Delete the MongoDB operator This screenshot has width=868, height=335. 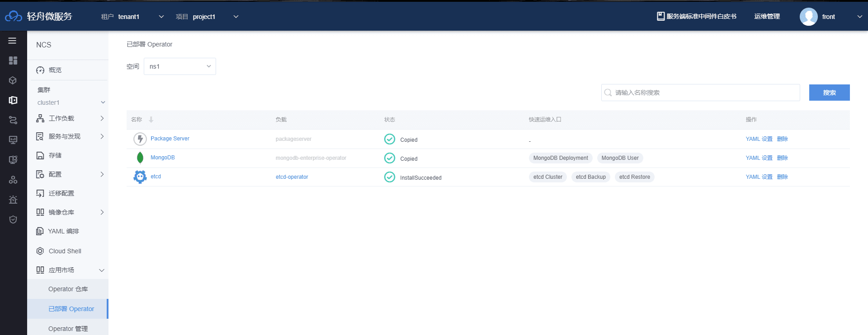[782, 158]
